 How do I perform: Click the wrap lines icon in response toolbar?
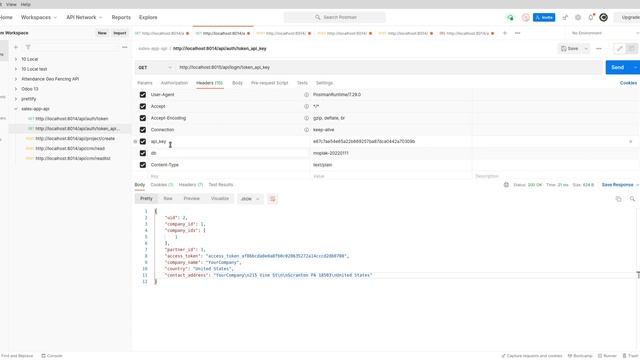(273, 199)
